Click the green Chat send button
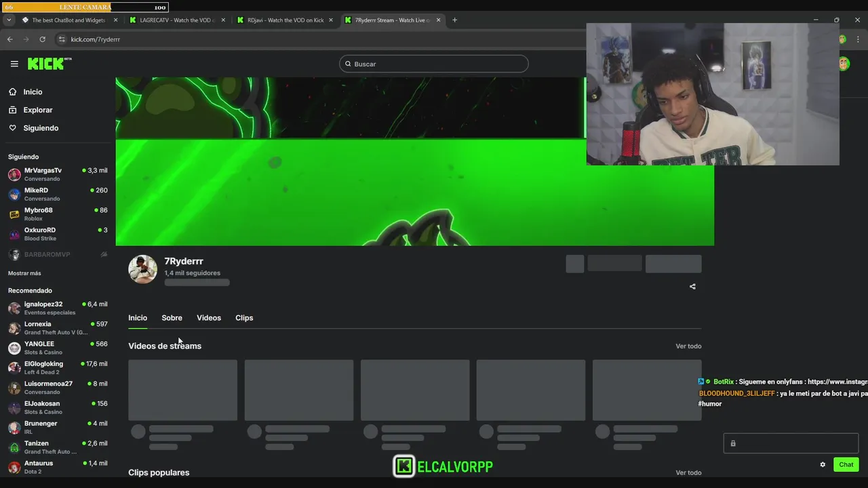Image resolution: width=868 pixels, height=488 pixels. pyautogui.click(x=846, y=464)
